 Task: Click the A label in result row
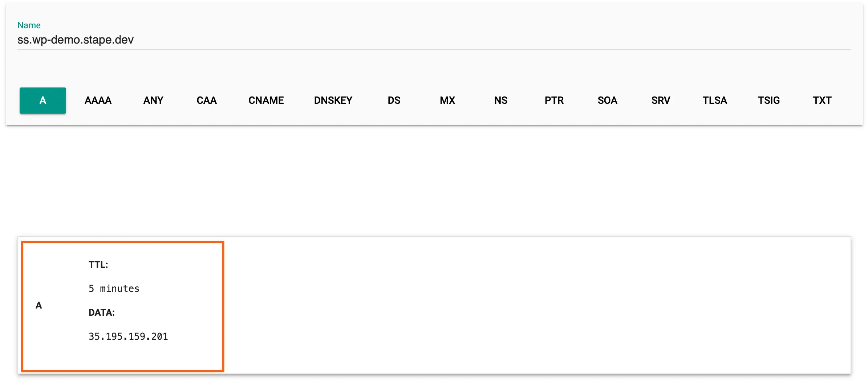tap(39, 305)
